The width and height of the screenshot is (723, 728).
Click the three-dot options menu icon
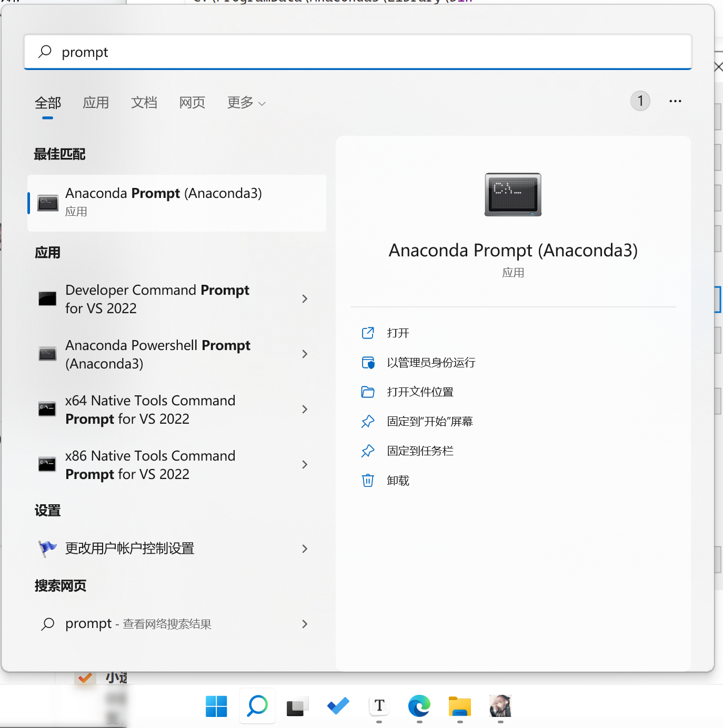click(675, 101)
